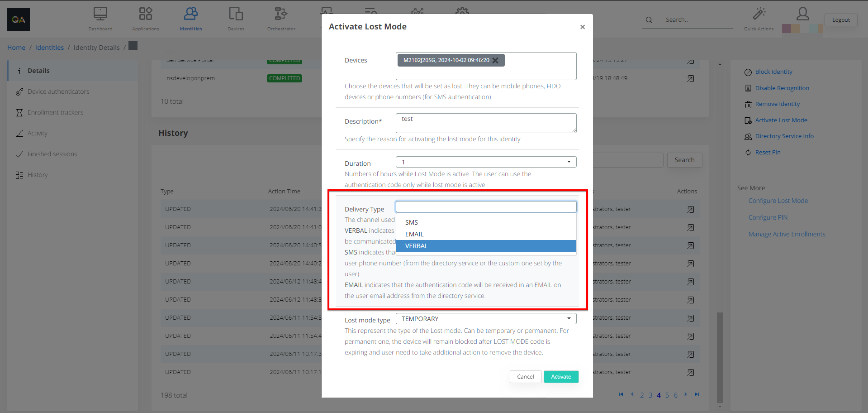Image resolution: width=868 pixels, height=413 pixels.
Task: Open the Device authenticators tab
Action: pos(58,91)
